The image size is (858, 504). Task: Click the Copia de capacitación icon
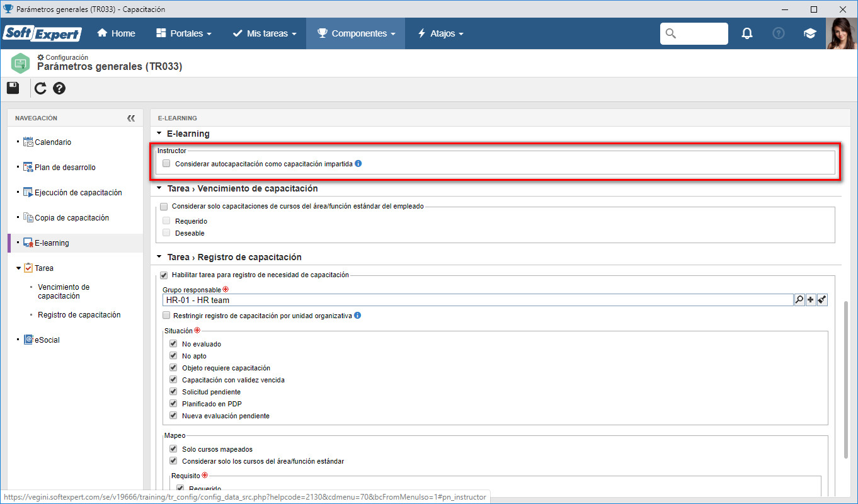coord(28,218)
